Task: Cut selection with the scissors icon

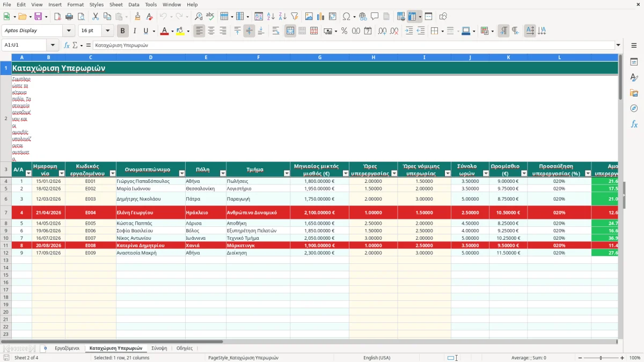Action: click(95, 17)
